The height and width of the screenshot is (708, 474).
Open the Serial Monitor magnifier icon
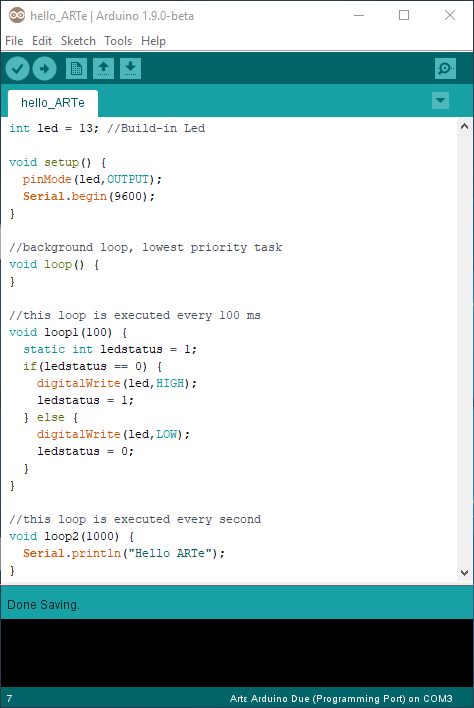[445, 69]
